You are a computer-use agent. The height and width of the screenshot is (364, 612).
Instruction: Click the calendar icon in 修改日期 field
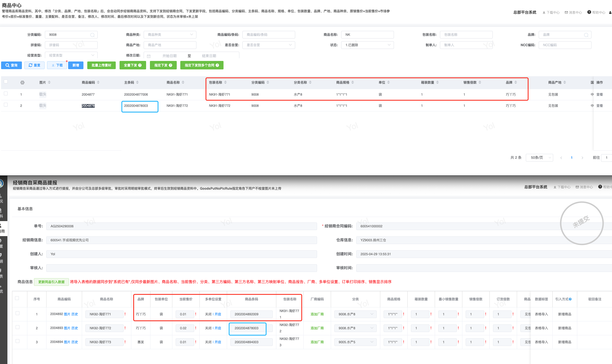[149, 56]
